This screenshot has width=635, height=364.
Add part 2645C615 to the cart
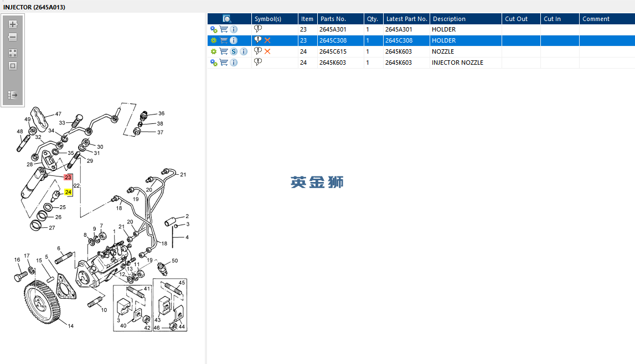[x=224, y=51]
